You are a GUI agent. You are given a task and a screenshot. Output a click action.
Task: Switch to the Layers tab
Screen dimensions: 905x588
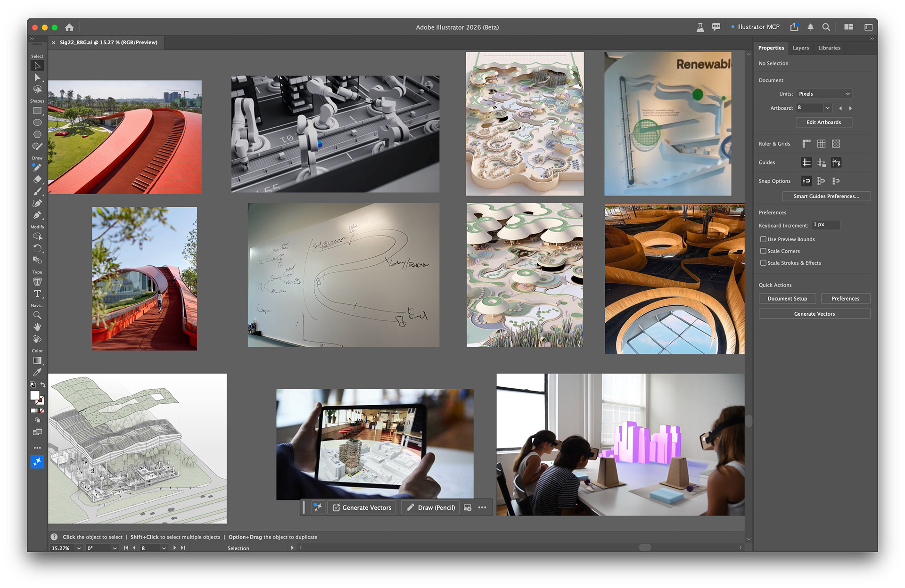(800, 48)
